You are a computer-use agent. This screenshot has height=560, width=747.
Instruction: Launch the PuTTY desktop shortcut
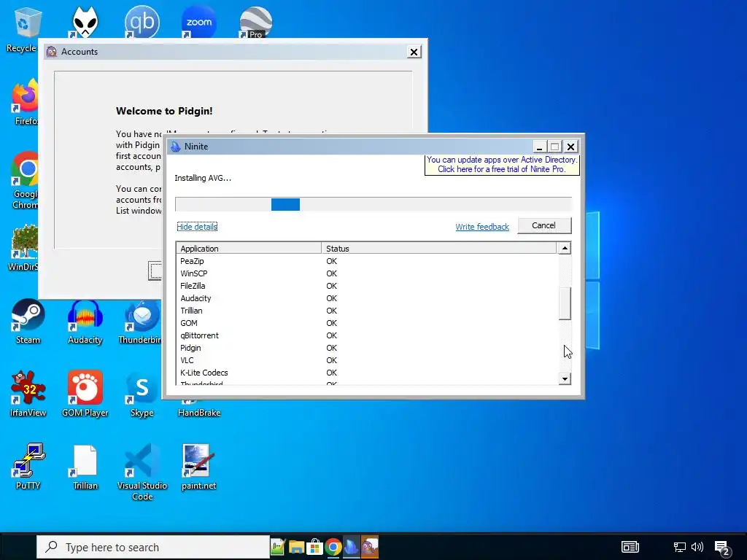[x=28, y=467]
